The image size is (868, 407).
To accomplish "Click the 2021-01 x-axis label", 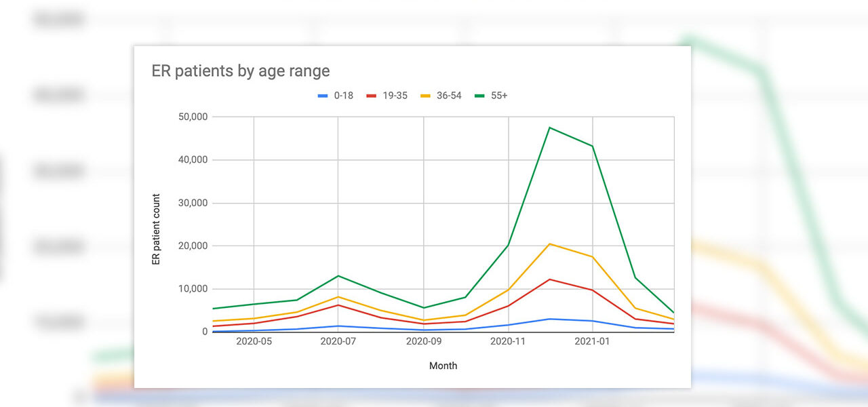I will click(593, 342).
